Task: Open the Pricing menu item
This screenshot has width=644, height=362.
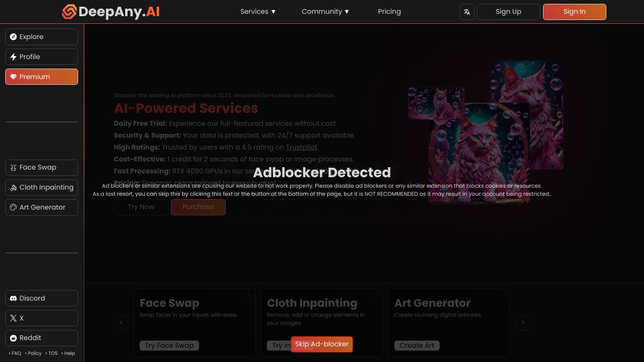Action: coord(389,11)
